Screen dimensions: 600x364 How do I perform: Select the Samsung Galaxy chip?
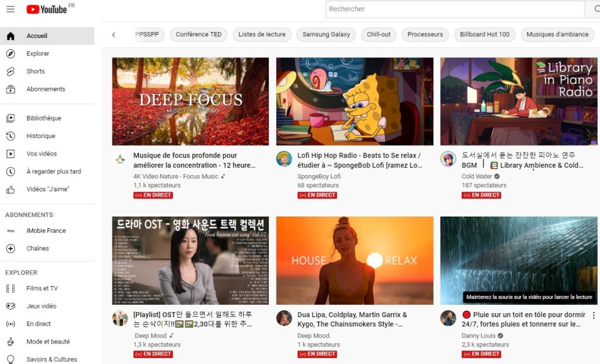tap(326, 35)
